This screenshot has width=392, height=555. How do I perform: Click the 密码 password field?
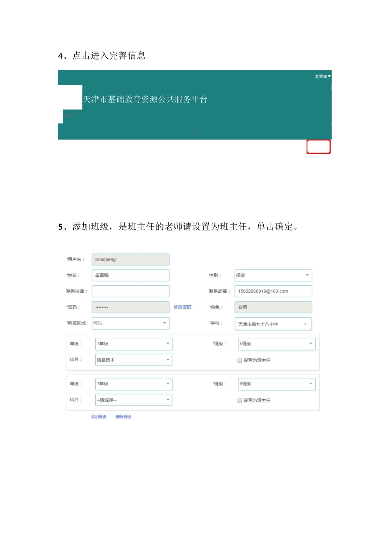[x=130, y=307]
